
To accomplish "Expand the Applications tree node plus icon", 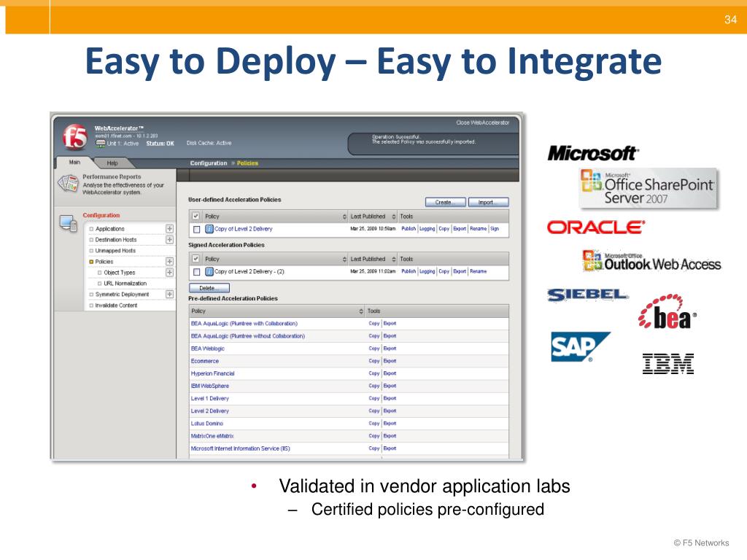I will point(169,228).
